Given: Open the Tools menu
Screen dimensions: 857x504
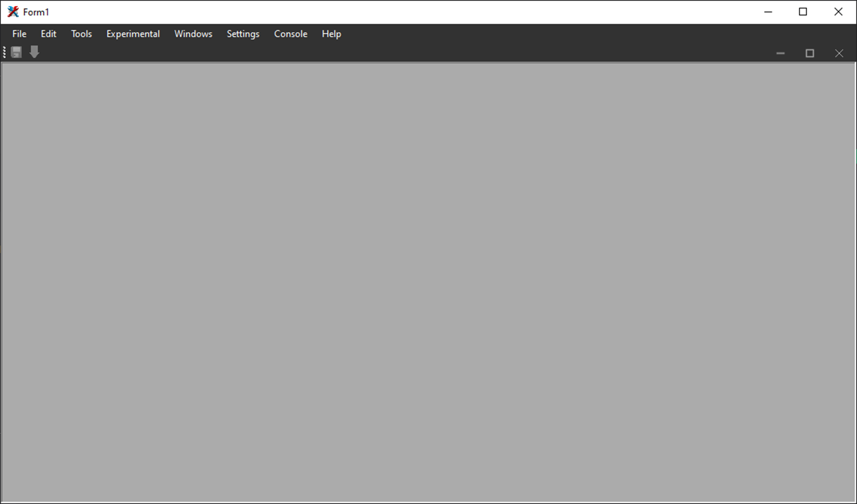Looking at the screenshot, I should tap(81, 34).
